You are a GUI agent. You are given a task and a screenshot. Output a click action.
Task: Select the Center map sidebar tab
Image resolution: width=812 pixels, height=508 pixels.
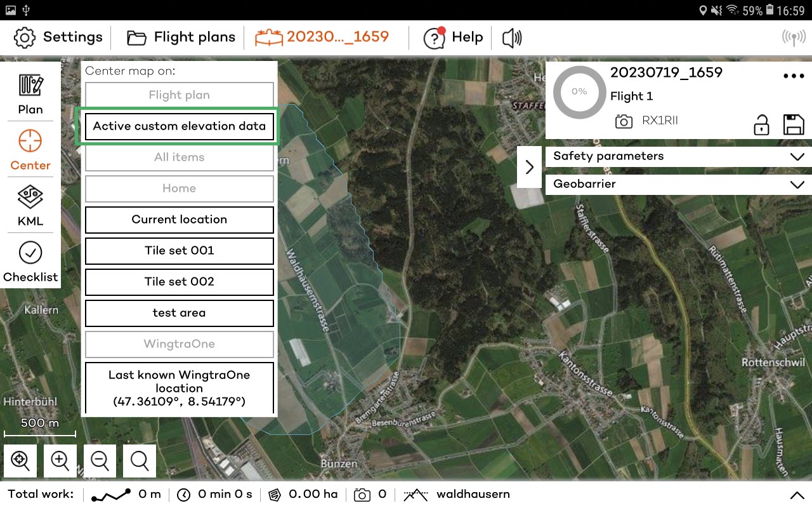(30, 149)
